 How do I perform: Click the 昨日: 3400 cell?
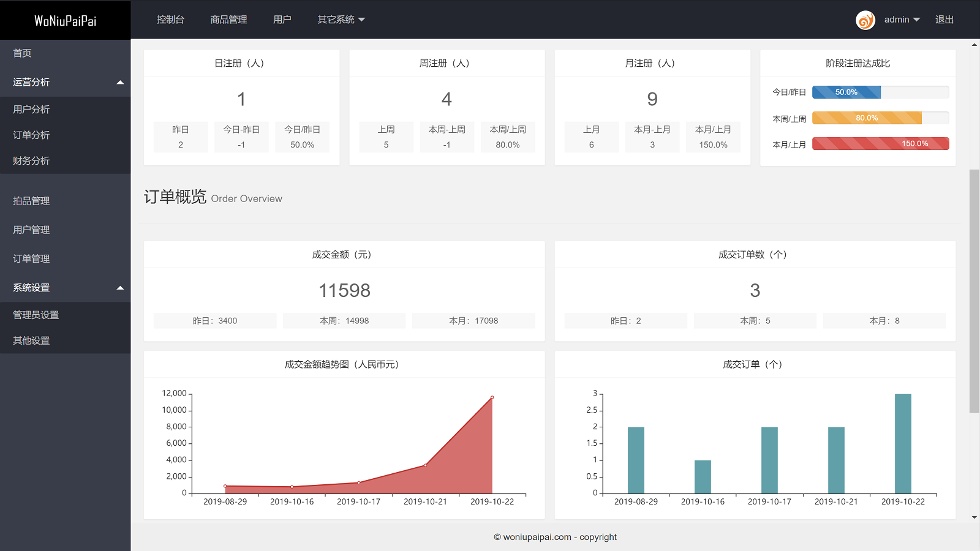(x=215, y=321)
